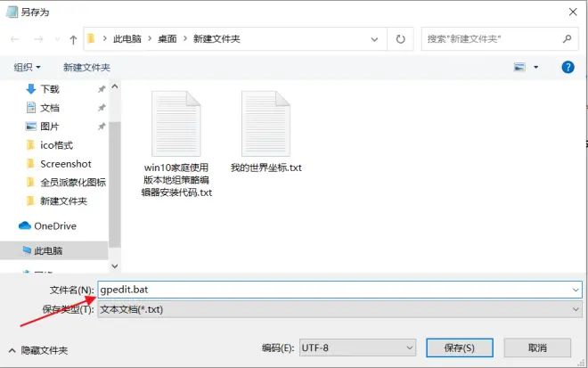The height and width of the screenshot is (368, 588).
Task: Click the search magnifier icon
Action: point(567,39)
